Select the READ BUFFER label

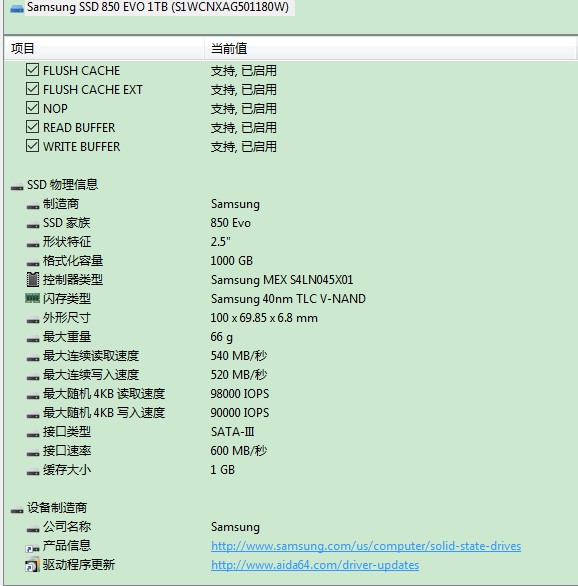79,128
